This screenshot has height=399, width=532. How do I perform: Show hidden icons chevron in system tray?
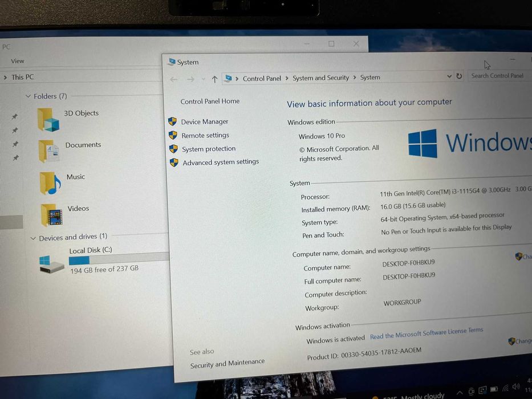pos(460,393)
